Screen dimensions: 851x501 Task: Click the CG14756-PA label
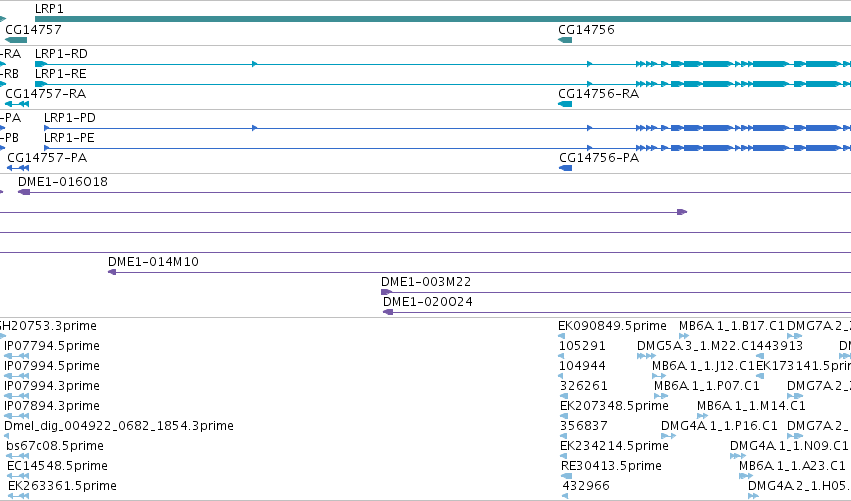tap(599, 158)
